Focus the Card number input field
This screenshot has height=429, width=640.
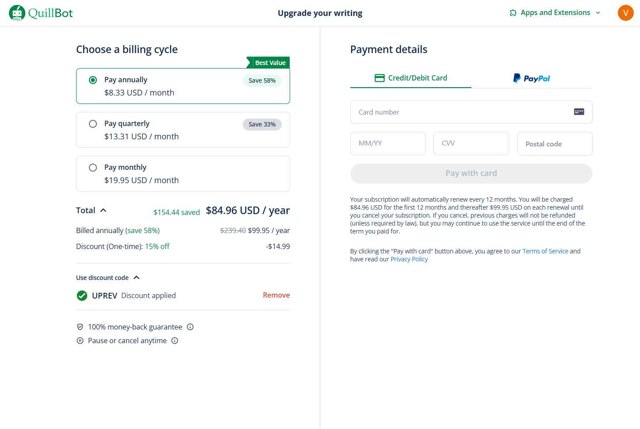tap(460, 112)
